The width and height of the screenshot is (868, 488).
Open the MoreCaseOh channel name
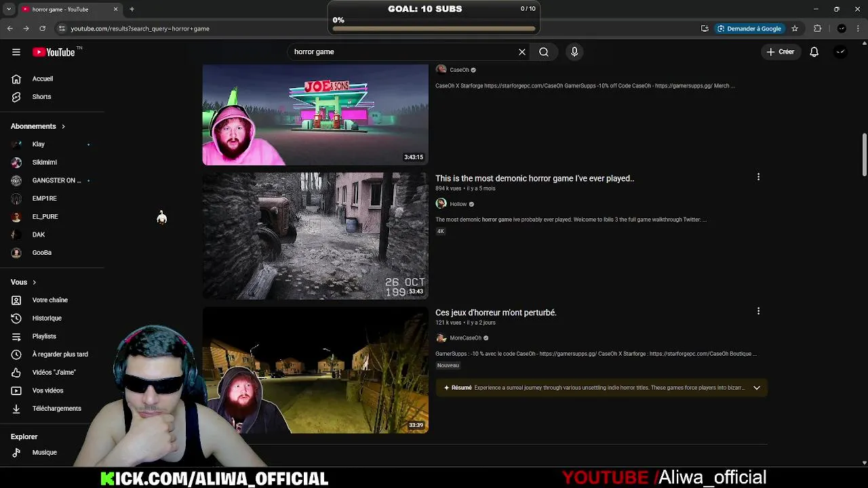(465, 338)
